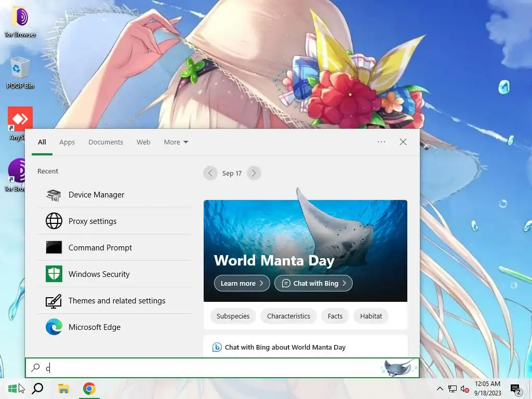Show hidden tray icons chevron
The height and width of the screenshot is (399, 532).
pyautogui.click(x=440, y=389)
